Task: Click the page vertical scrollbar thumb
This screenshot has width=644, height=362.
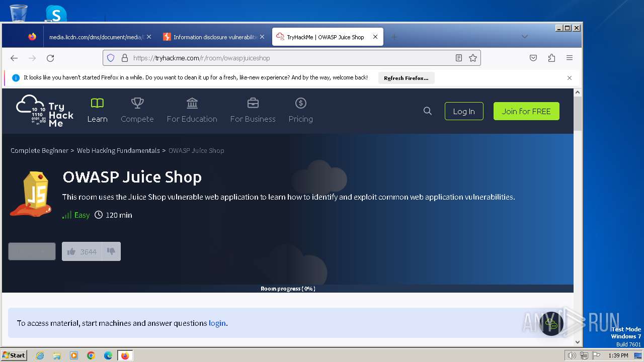Action: pyautogui.click(x=578, y=113)
